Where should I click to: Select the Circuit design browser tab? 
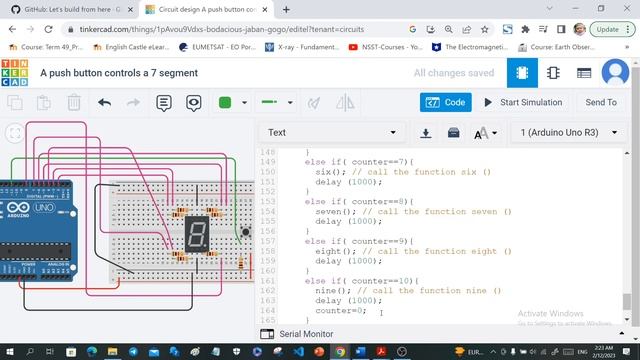(207, 9)
